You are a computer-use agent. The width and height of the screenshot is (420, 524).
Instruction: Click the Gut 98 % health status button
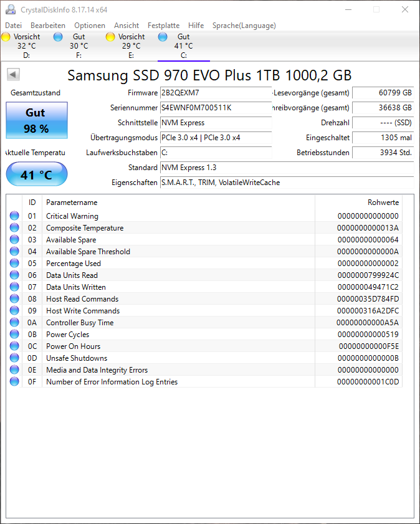click(37, 120)
